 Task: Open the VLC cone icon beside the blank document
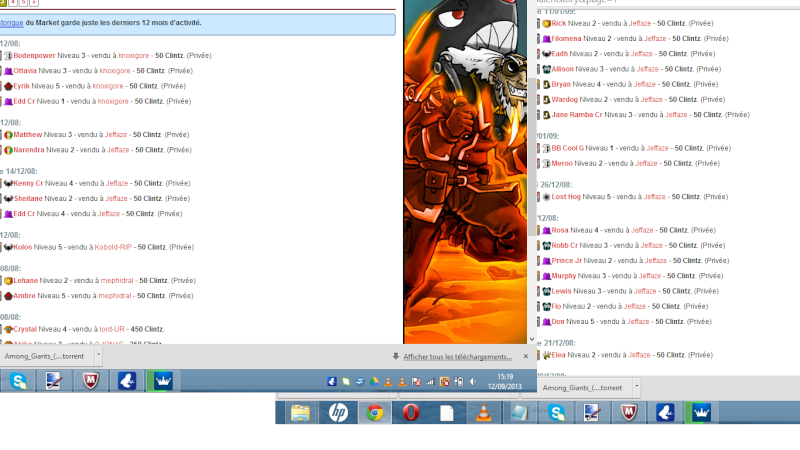[483, 412]
